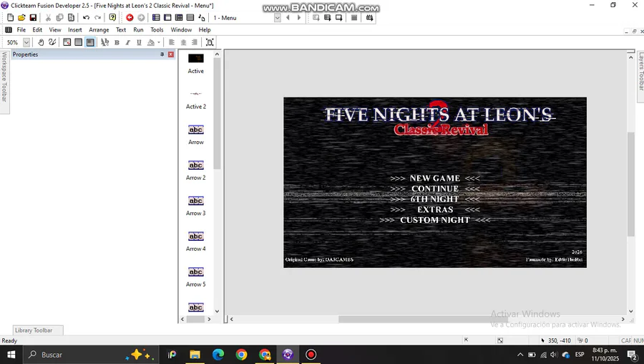Screen dimensions: 644x364
Task: Open Help contents question-mark icon
Action: tap(112, 17)
